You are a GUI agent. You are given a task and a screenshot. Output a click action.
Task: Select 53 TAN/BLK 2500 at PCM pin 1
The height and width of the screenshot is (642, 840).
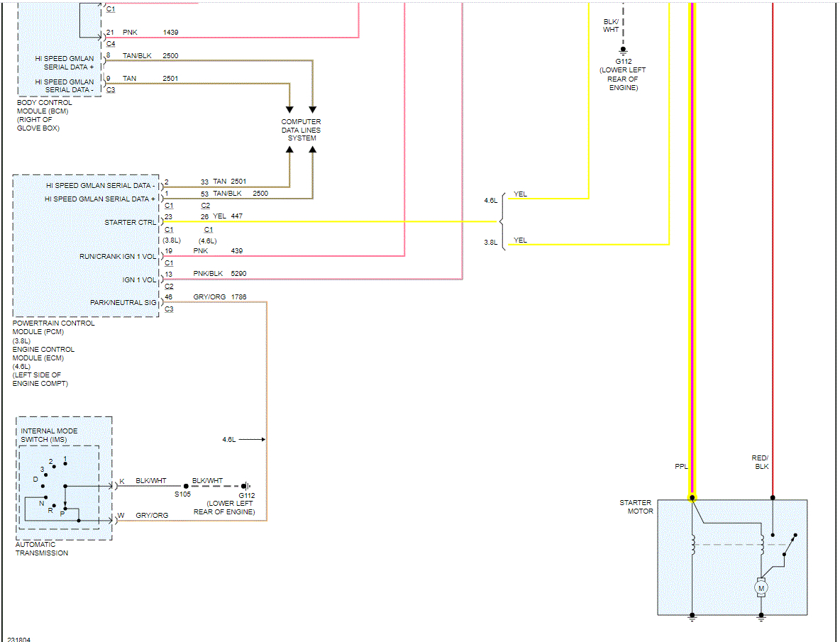(x=234, y=193)
